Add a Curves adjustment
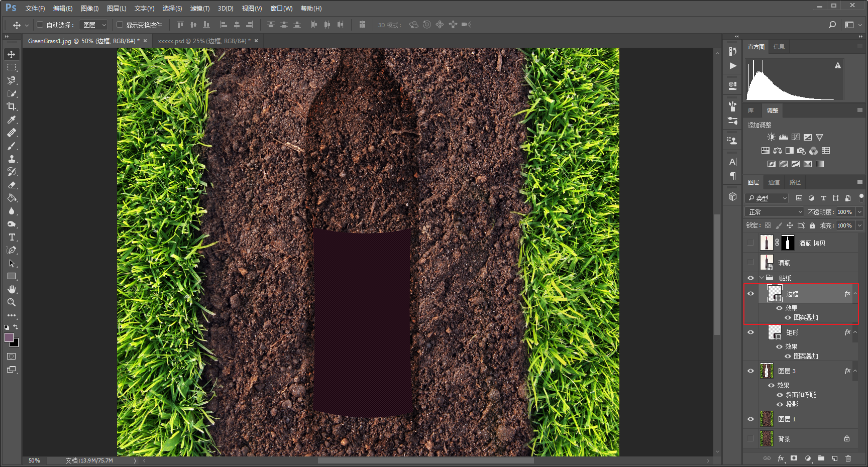This screenshot has height=467, width=868. [x=795, y=137]
